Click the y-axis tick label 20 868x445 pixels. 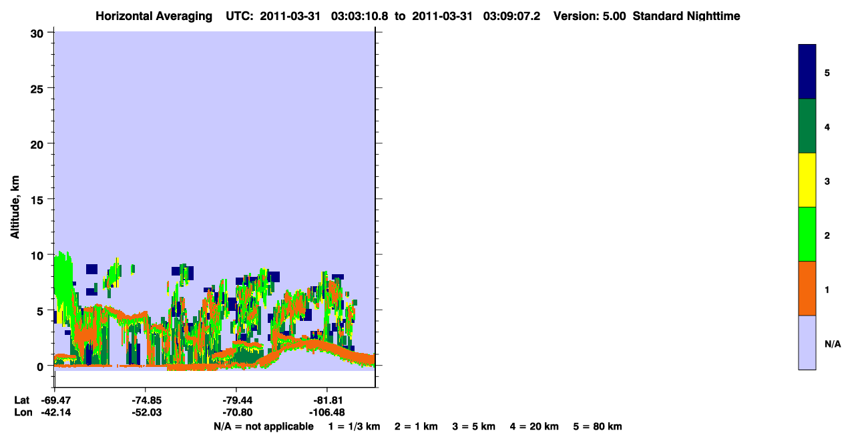click(x=38, y=144)
